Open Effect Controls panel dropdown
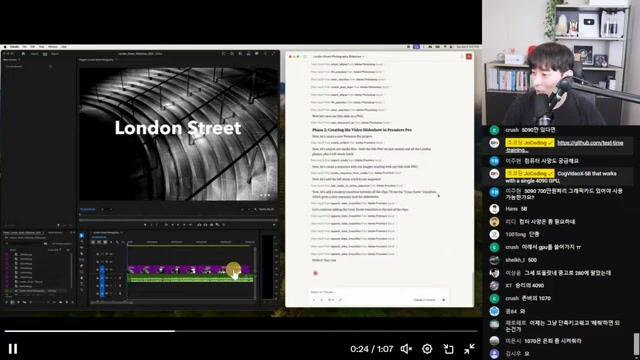Viewport: 640px width, 360px height. pos(19,60)
